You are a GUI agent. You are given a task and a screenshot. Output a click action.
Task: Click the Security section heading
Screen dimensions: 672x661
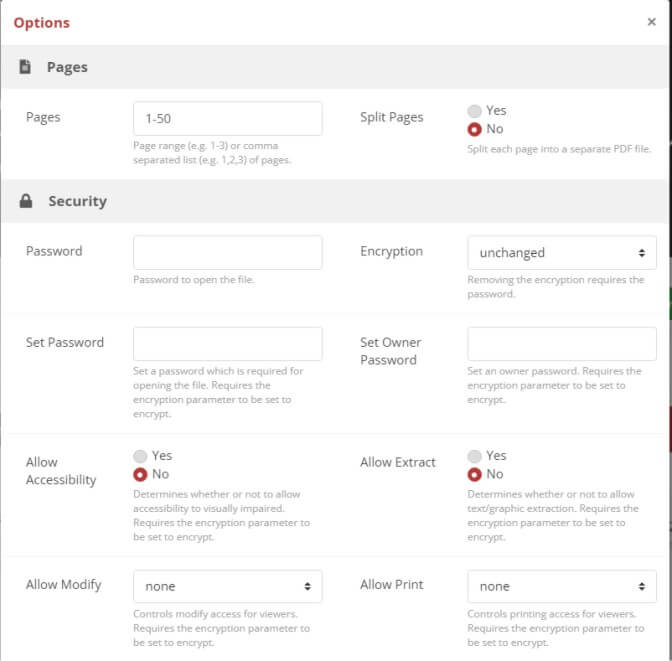78,201
